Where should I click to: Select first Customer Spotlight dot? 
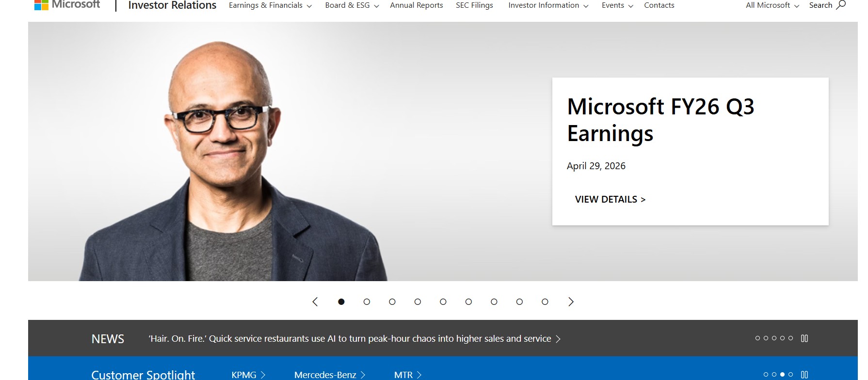pyautogui.click(x=766, y=375)
